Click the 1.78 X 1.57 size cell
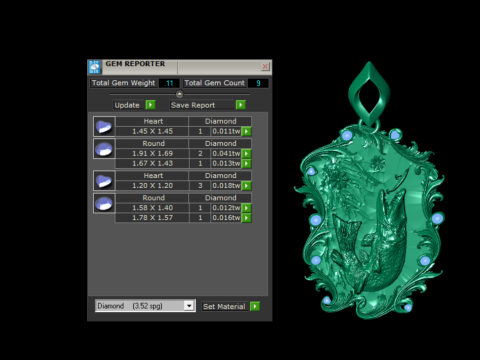 tap(152, 218)
